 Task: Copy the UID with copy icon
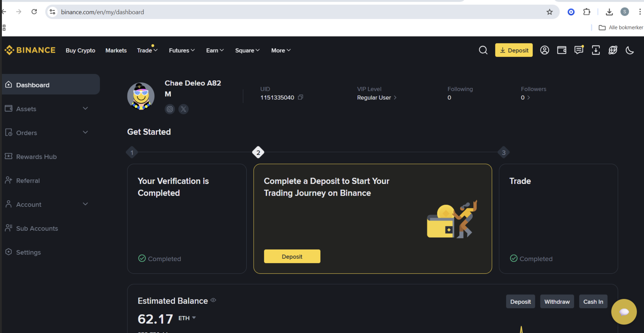click(x=300, y=97)
